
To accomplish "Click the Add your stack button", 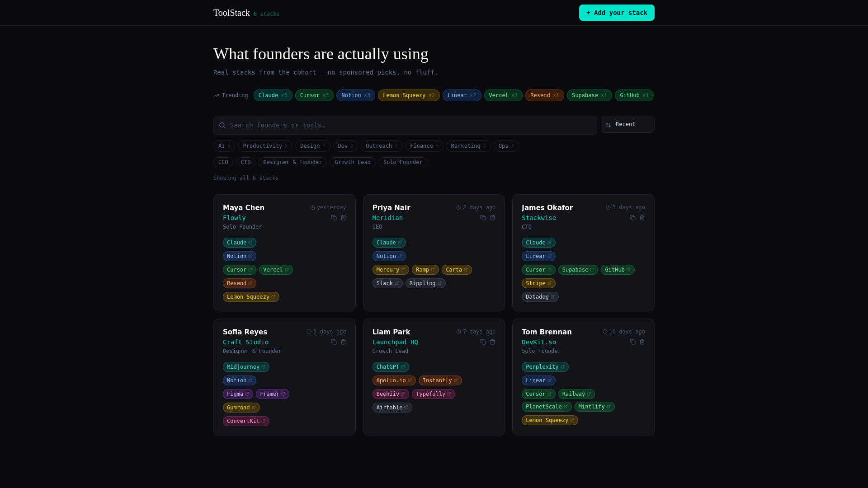I will click(x=617, y=13).
